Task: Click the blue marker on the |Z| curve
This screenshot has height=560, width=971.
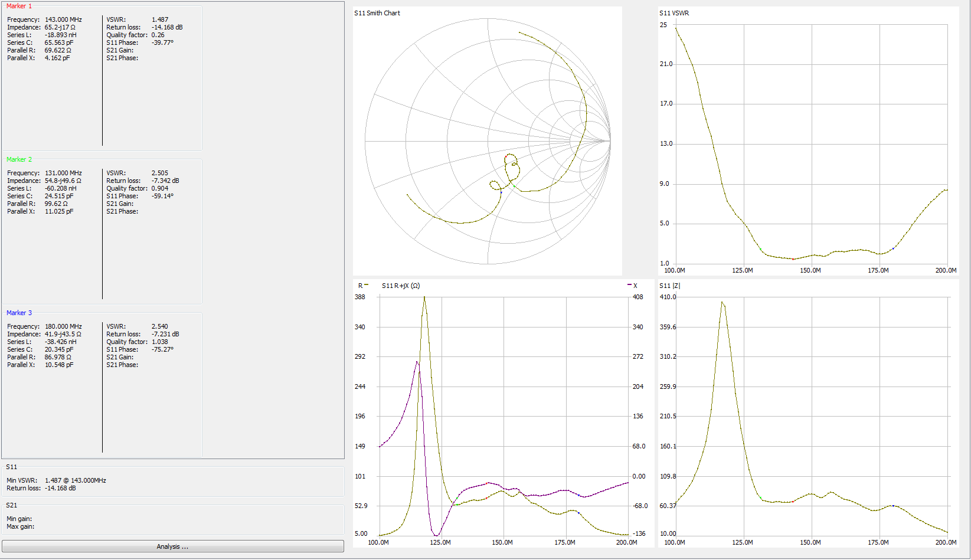Action: [893, 506]
